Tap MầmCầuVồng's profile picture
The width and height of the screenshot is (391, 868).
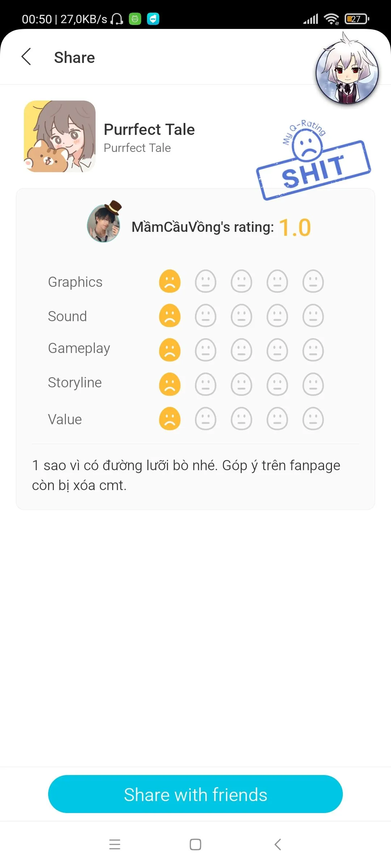click(x=104, y=223)
